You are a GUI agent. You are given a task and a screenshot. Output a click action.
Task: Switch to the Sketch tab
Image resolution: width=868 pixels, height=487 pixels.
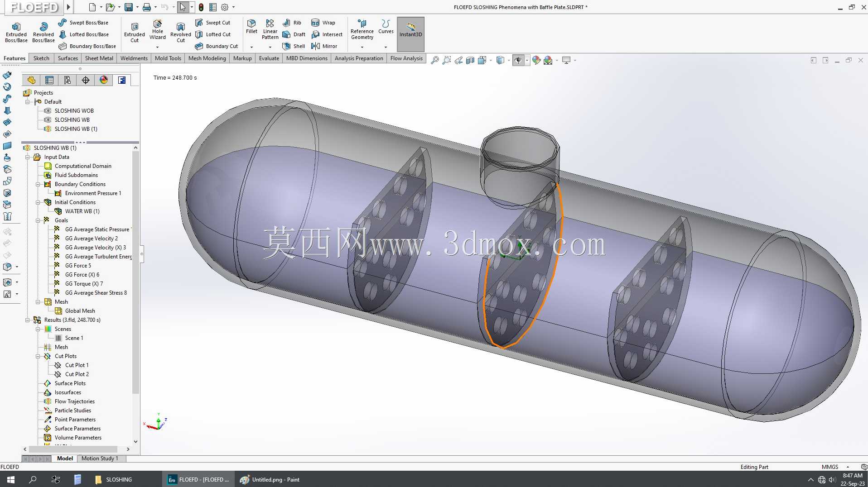pyautogui.click(x=41, y=58)
